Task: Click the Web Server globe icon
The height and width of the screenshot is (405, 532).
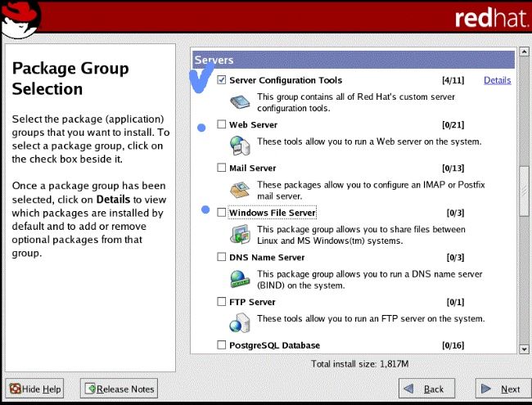Action: click(x=240, y=146)
